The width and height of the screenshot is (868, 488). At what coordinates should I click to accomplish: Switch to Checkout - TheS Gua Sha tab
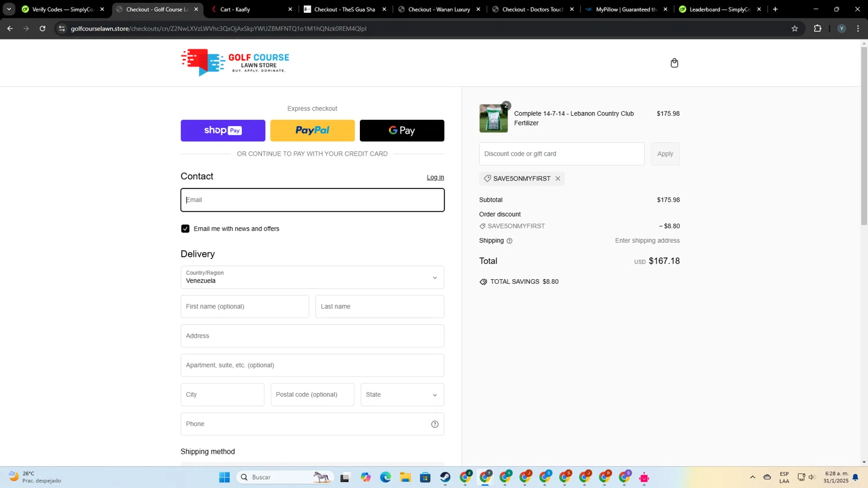click(345, 9)
